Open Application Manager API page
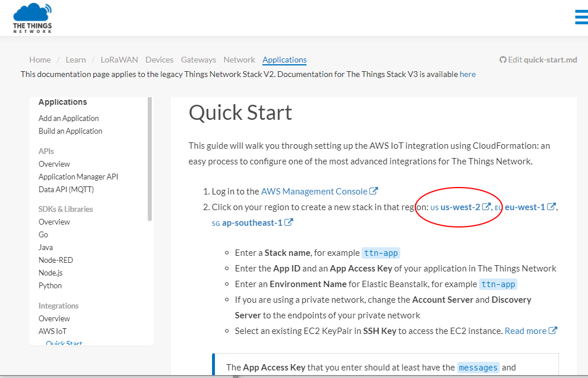 [78, 177]
